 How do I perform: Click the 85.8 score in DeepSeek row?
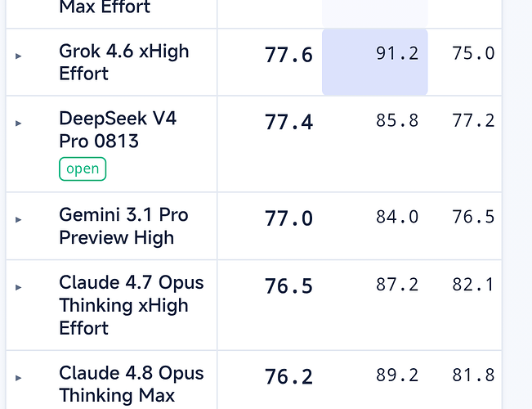tap(397, 120)
